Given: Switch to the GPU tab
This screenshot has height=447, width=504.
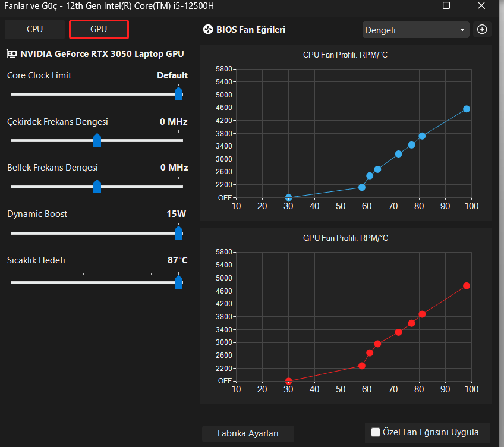Looking at the screenshot, I should pos(99,29).
